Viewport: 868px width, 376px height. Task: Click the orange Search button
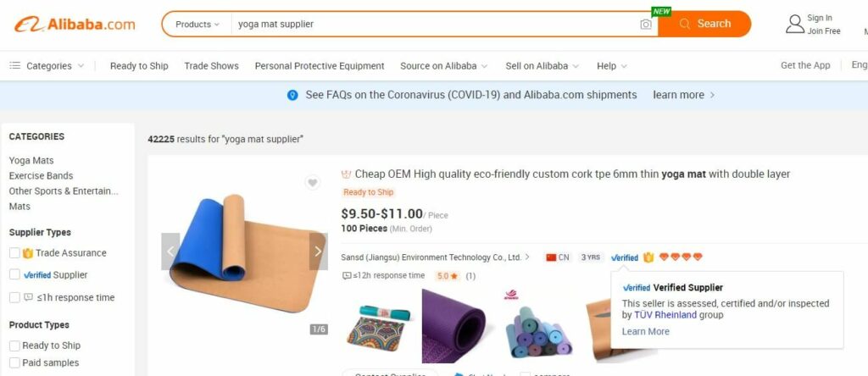coord(704,24)
